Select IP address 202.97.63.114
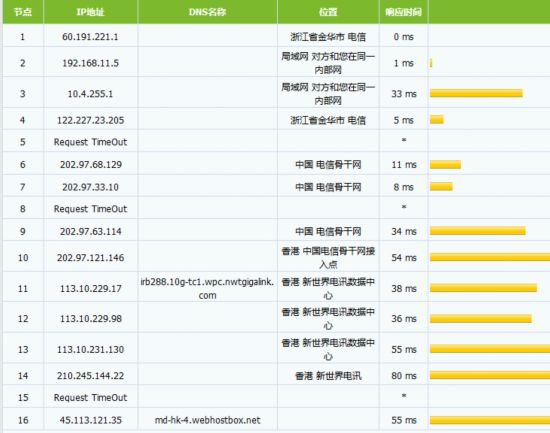The width and height of the screenshot is (550, 433). 91,232
